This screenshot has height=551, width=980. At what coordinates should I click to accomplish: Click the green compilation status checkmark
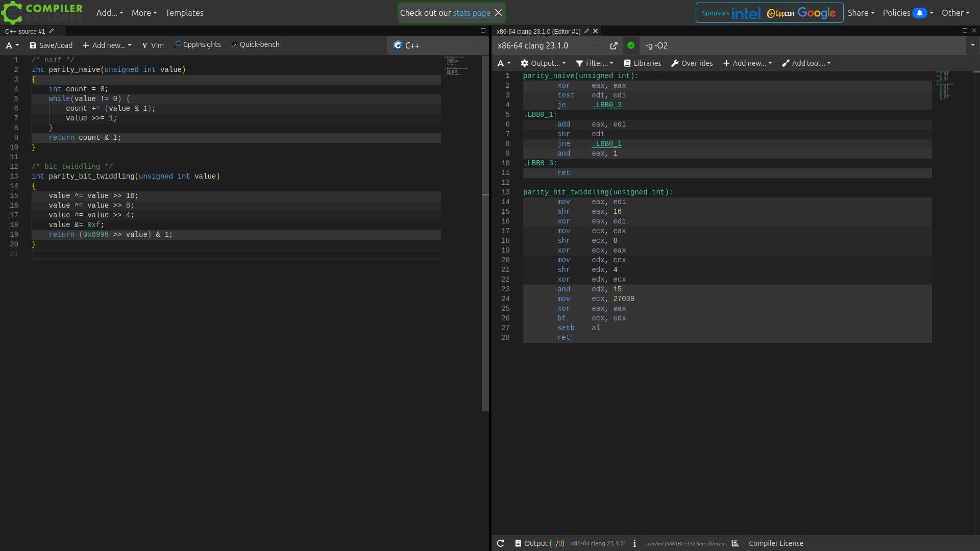631,45
